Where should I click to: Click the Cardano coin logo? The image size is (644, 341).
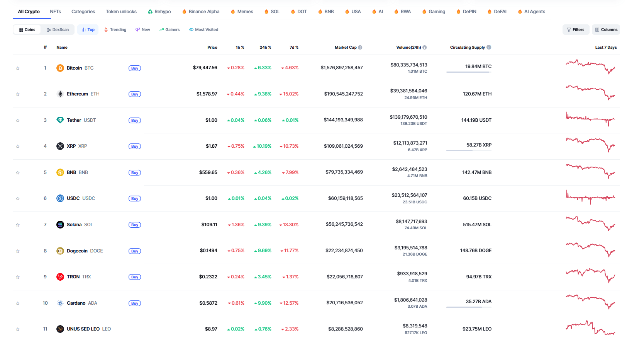pos(60,303)
